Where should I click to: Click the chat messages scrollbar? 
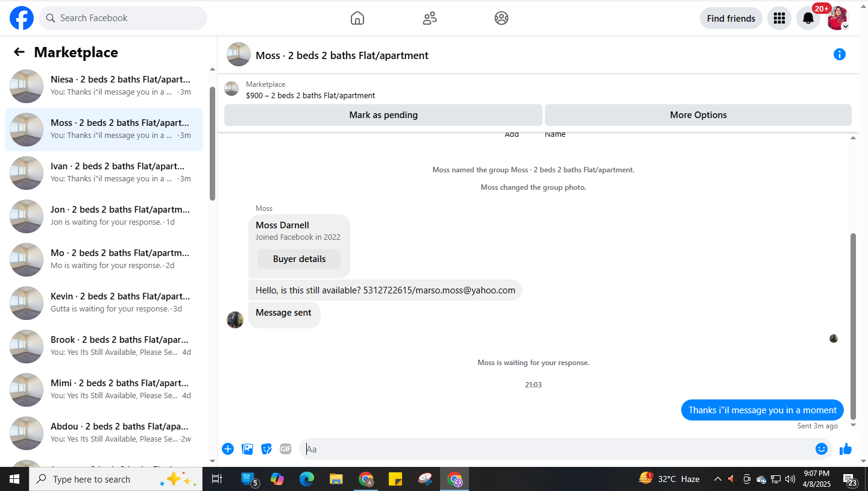pos(853,327)
